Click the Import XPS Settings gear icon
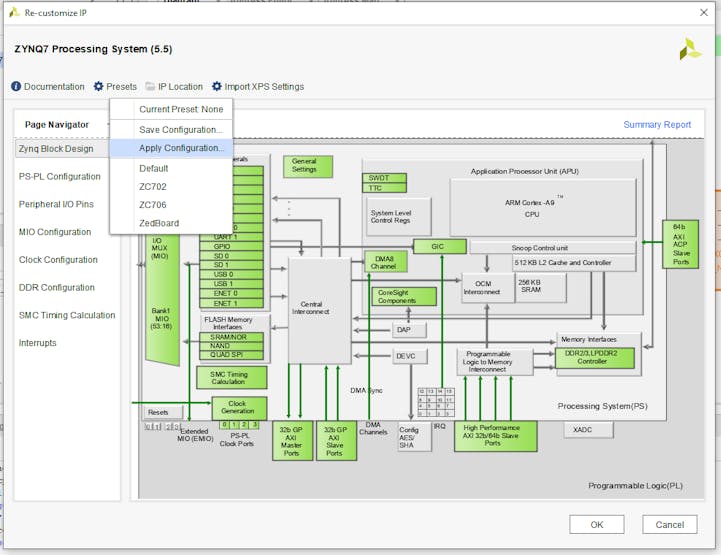721x555 pixels. (216, 87)
